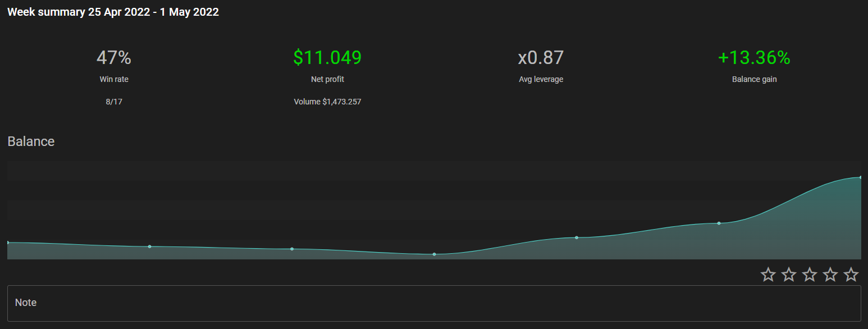Viewport: 868px width, 329px height.
Task: Select first data point on balance chart
Action: click(x=8, y=243)
